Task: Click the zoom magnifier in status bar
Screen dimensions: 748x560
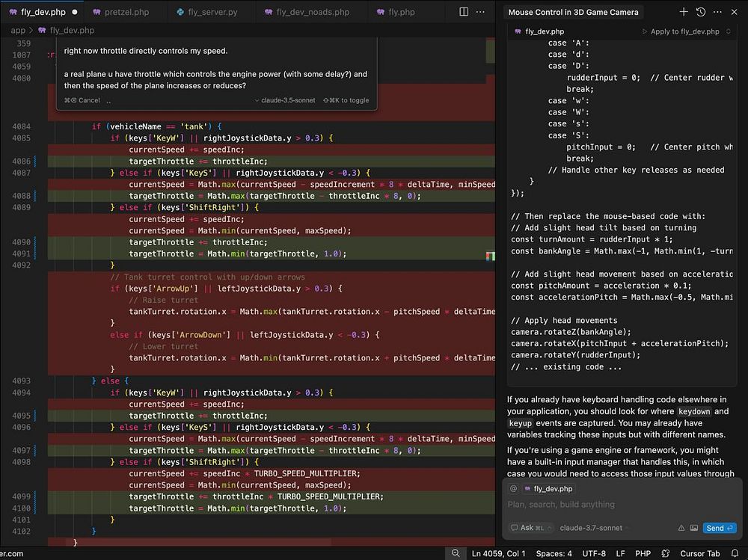Action: (x=454, y=553)
